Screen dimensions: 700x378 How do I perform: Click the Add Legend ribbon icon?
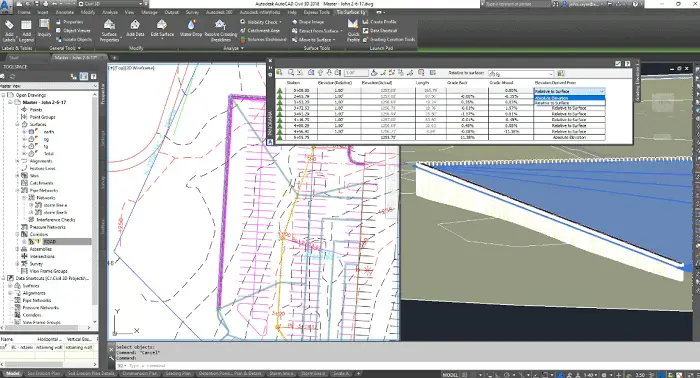(x=26, y=31)
